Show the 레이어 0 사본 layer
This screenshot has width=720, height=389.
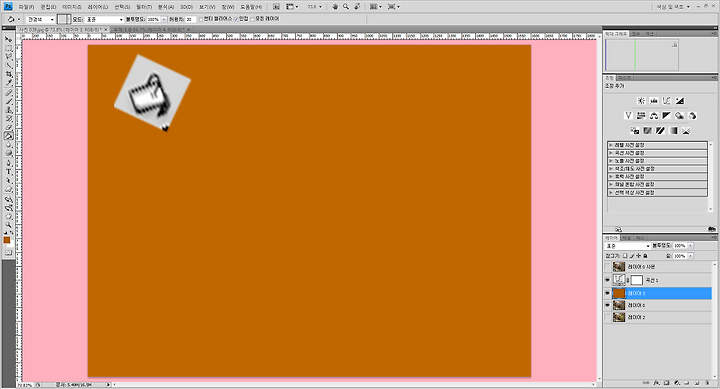click(608, 267)
